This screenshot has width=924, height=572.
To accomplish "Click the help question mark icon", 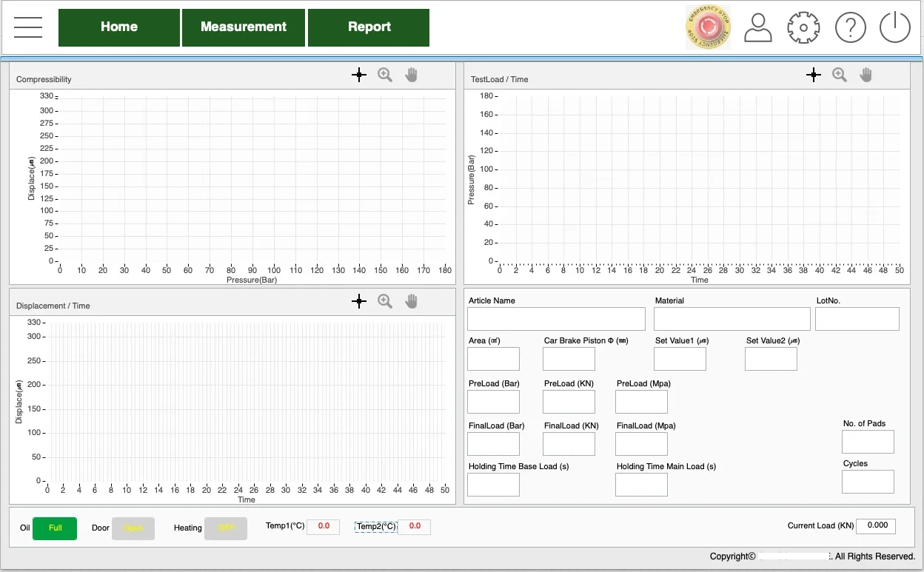I will (x=850, y=28).
